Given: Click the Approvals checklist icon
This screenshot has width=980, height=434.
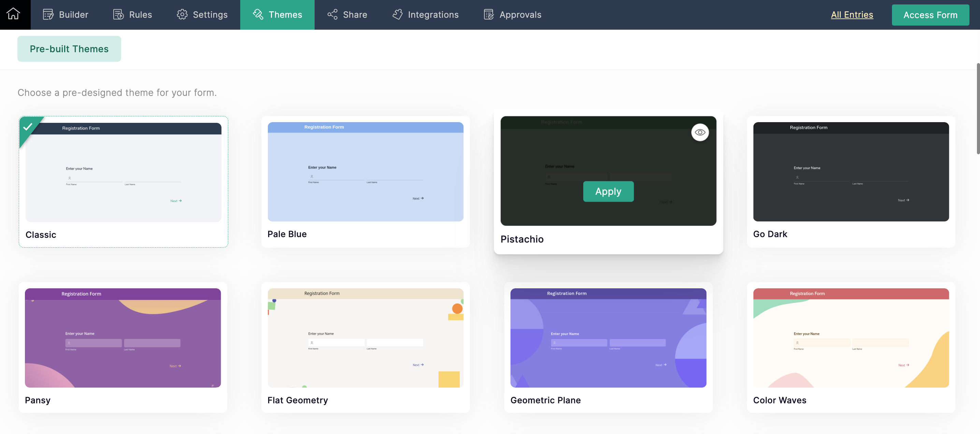Looking at the screenshot, I should tap(489, 14).
